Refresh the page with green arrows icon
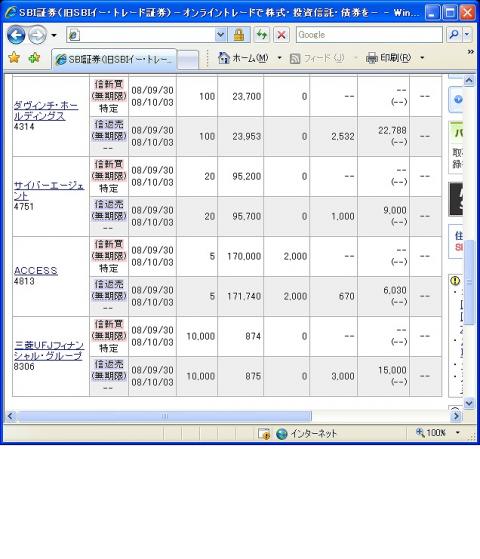Viewport: 480px width, 559px height. pos(261,35)
